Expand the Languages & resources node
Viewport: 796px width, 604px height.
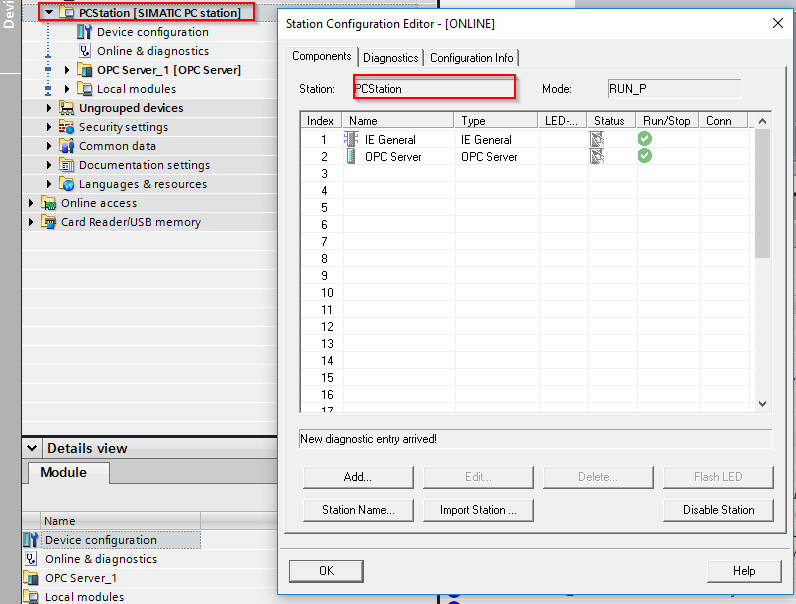[49, 184]
